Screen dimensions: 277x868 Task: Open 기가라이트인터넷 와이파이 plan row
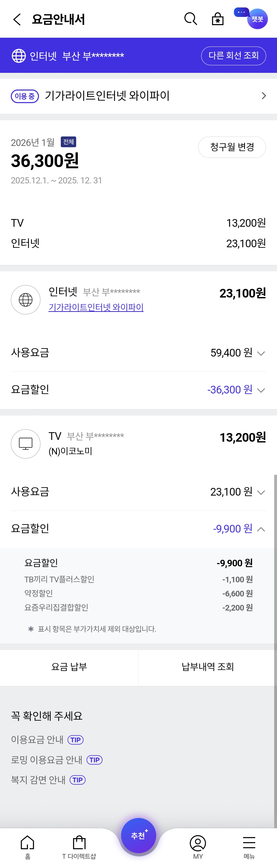pyautogui.click(x=138, y=96)
